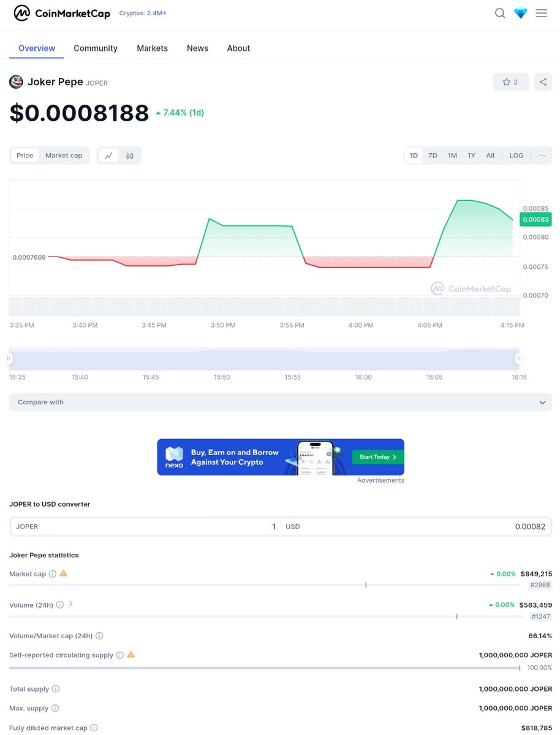The width and height of the screenshot is (560, 735).
Task: Share the Joker Pepe page via share icon
Action: (x=543, y=81)
